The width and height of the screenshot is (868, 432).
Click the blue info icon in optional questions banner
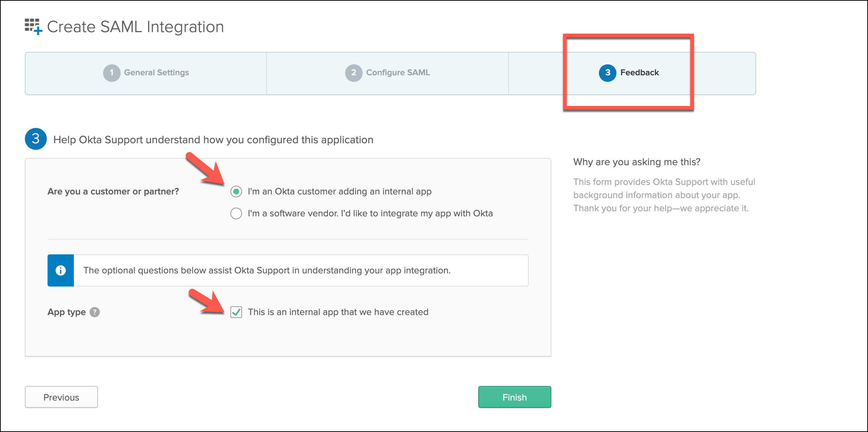61,270
